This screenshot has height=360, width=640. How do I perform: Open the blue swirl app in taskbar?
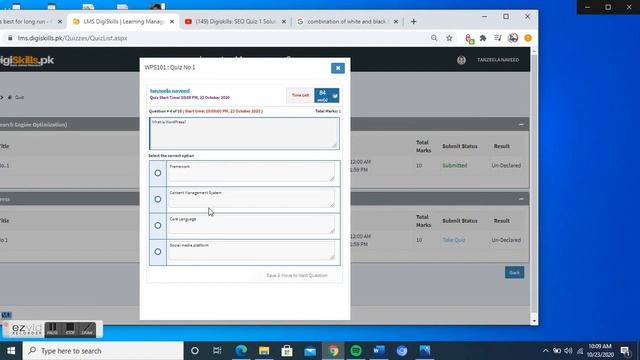point(402,351)
